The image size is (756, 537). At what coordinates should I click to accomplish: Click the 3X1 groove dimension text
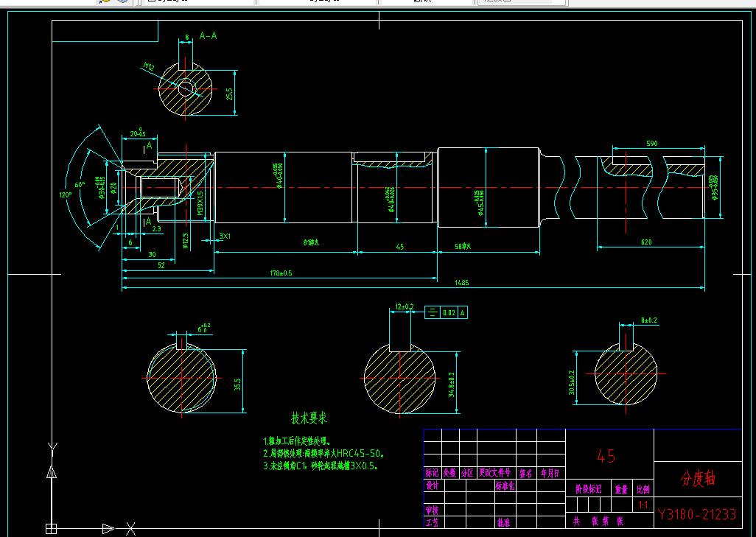225,236
